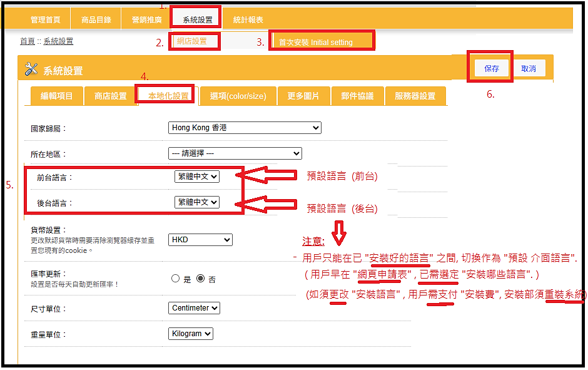Choose currency from the HKD dropdown

coord(200,240)
